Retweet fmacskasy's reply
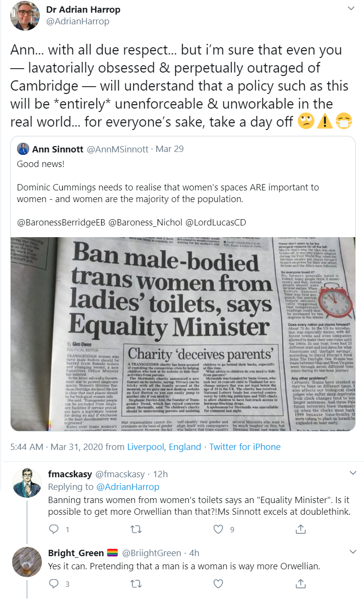Viewport: 364px width, 599px height. [x=137, y=529]
